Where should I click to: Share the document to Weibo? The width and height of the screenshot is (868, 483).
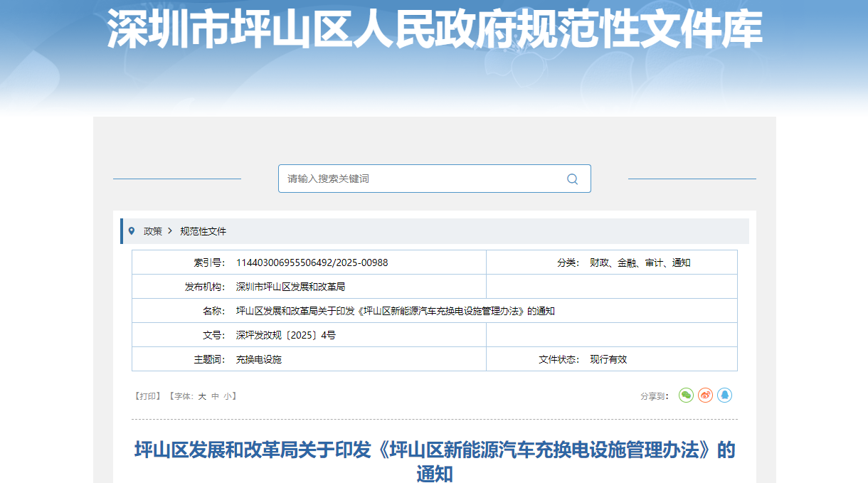(705, 395)
